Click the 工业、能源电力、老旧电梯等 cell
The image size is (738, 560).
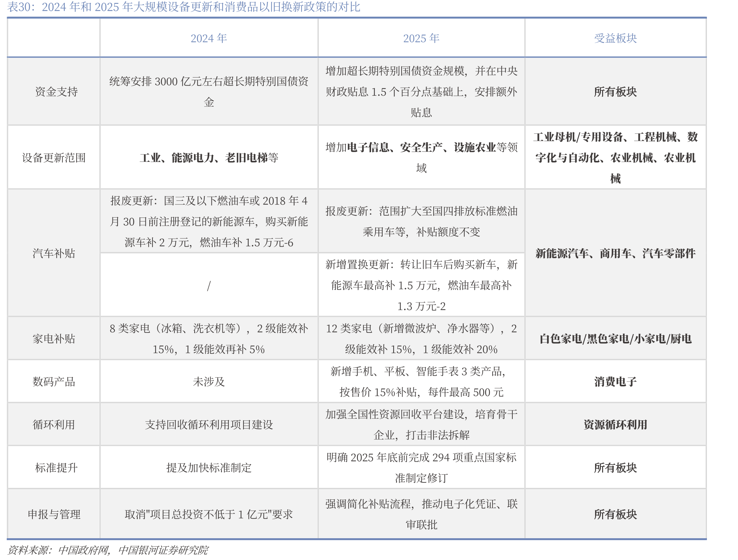tap(209, 158)
